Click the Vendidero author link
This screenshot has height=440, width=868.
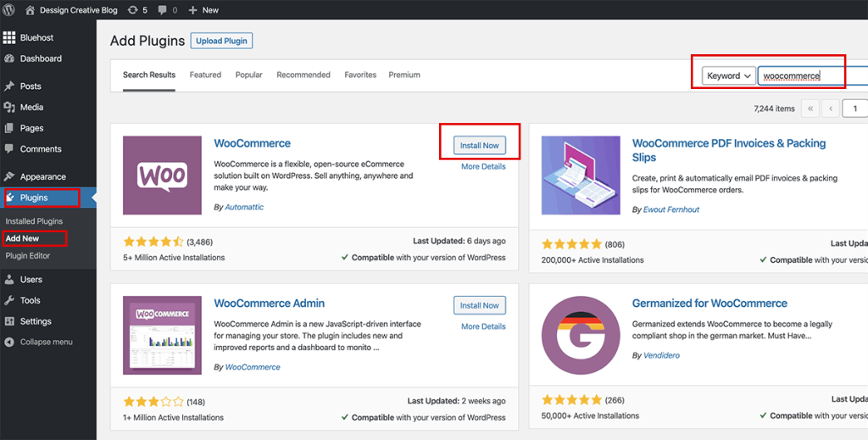661,355
